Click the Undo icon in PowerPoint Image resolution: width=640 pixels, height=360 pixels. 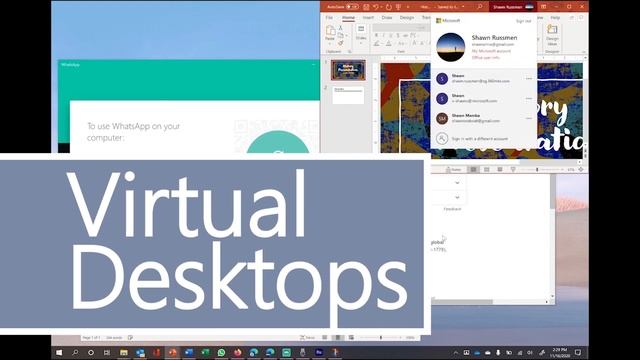(x=376, y=7)
